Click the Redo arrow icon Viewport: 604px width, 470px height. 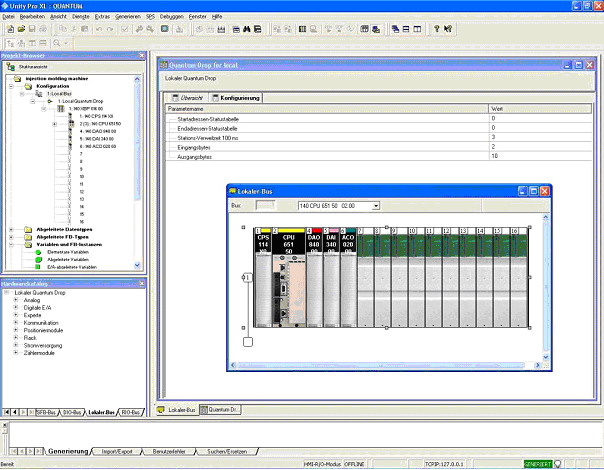click(110, 29)
